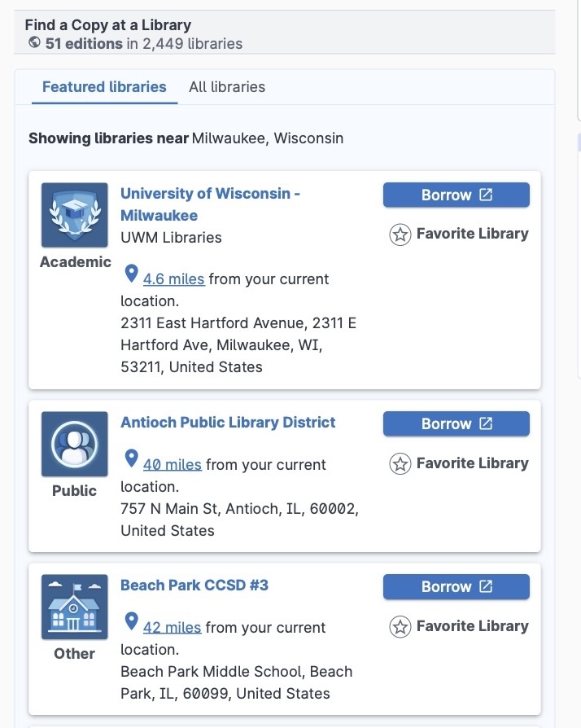This screenshot has width=581, height=728.
Task: Mark Beach Park CCSD #3 as favorite
Action: pos(458,627)
